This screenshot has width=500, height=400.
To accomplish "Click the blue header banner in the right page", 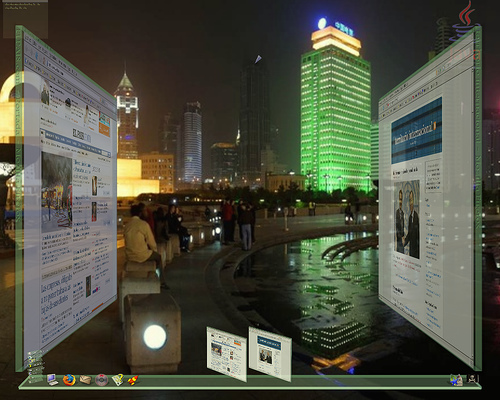I will [x=417, y=131].
